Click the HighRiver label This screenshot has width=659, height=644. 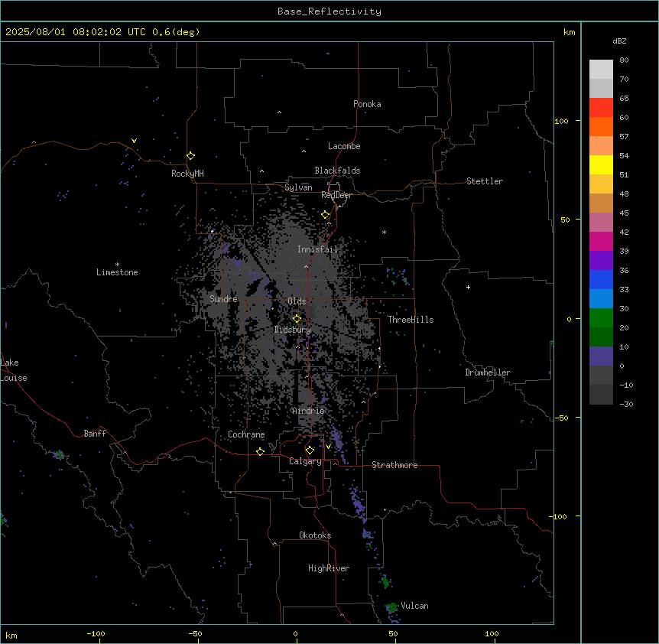[x=329, y=568]
